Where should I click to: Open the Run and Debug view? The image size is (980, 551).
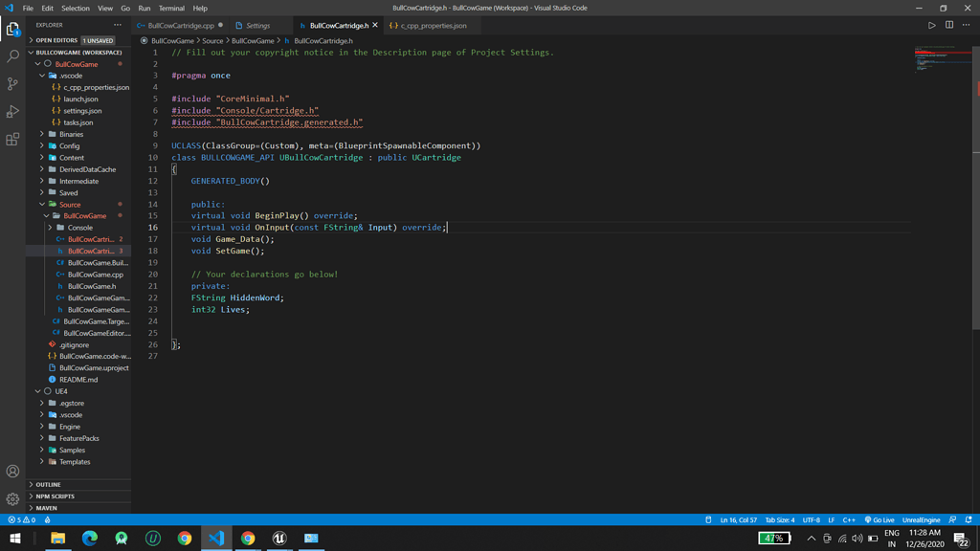click(12, 111)
